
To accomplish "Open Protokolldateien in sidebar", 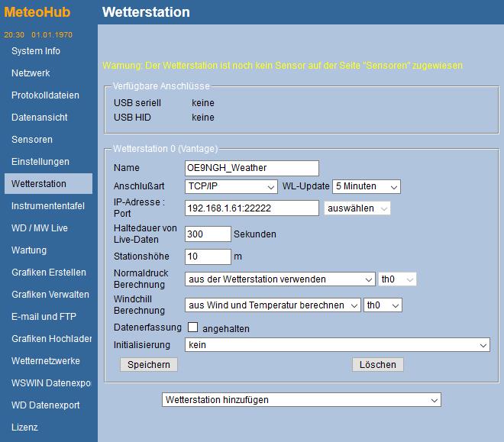I will 45,95.
